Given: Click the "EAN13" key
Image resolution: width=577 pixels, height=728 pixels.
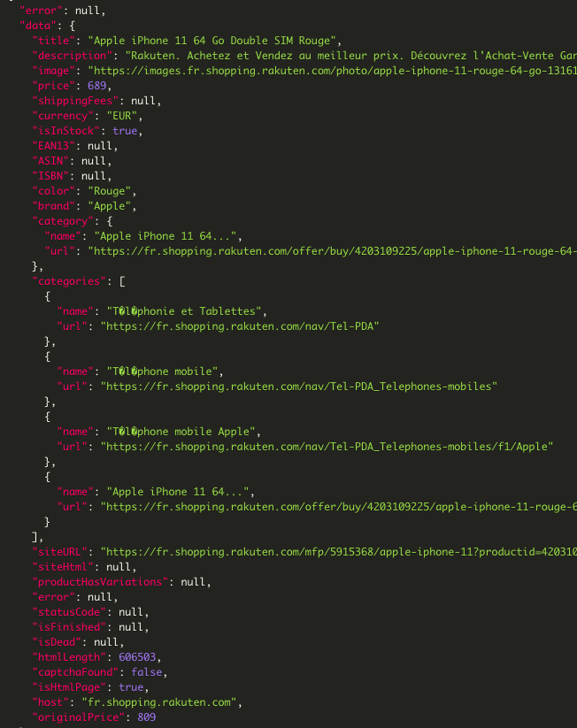Looking at the screenshot, I should 54,146.
